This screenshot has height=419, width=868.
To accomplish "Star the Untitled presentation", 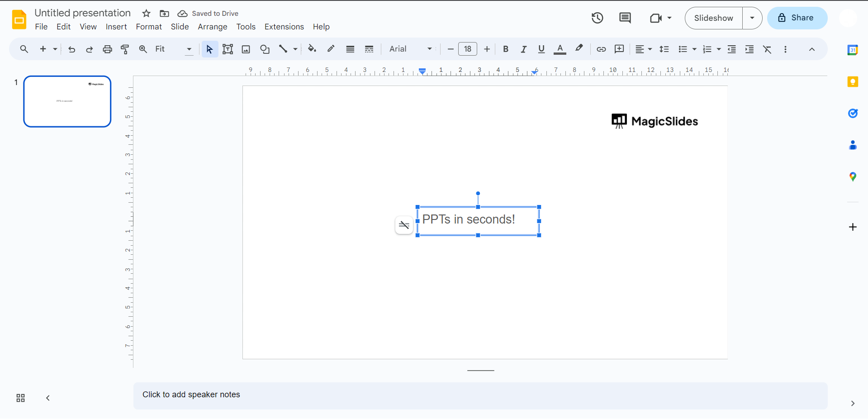I will tap(146, 14).
